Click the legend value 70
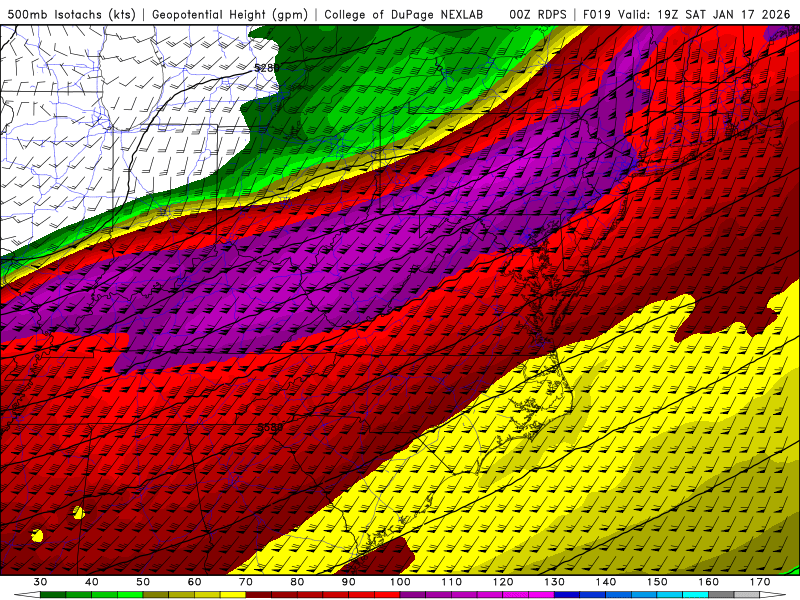800x600 pixels. pos(246,582)
